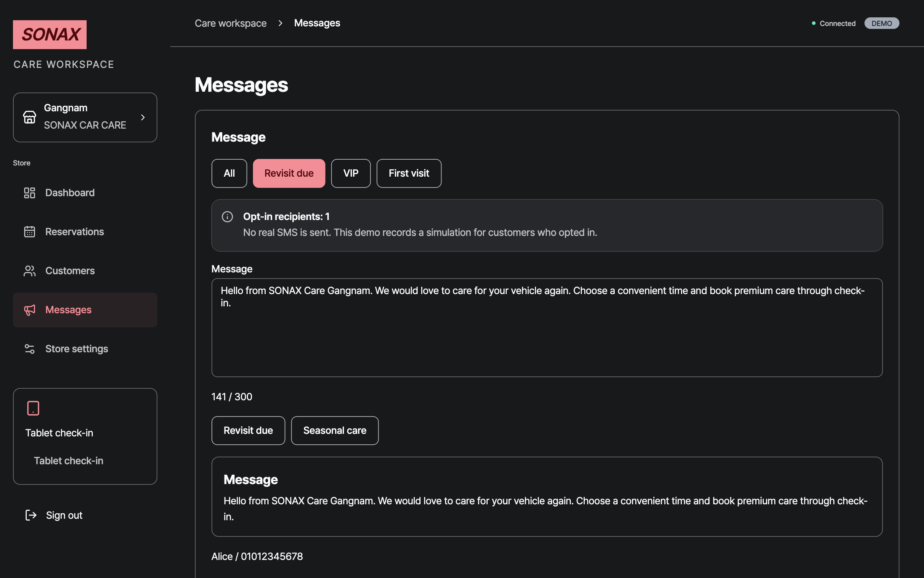Click the Sign out arrow icon
Image resolution: width=924 pixels, height=578 pixels.
[31, 515]
